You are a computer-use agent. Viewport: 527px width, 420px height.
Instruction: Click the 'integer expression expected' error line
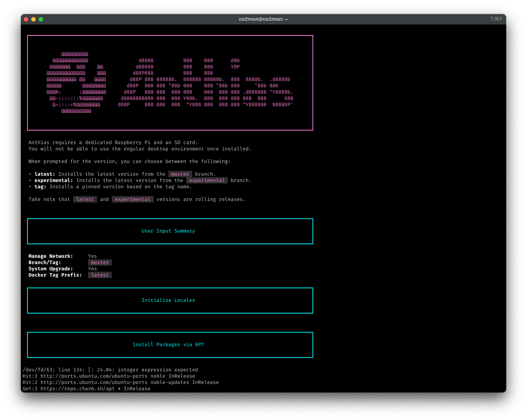(x=110, y=370)
